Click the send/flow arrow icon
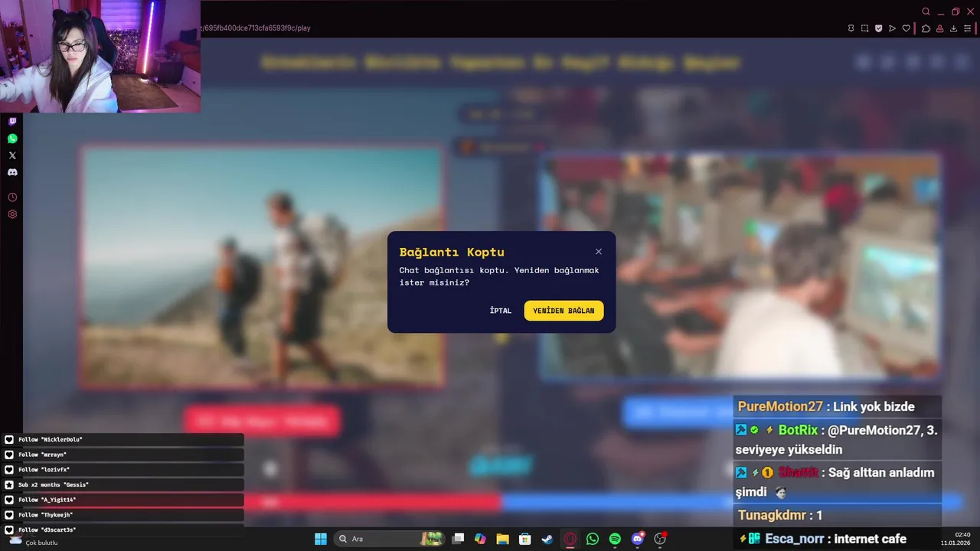Screen dimensions: 980x551 892,28
